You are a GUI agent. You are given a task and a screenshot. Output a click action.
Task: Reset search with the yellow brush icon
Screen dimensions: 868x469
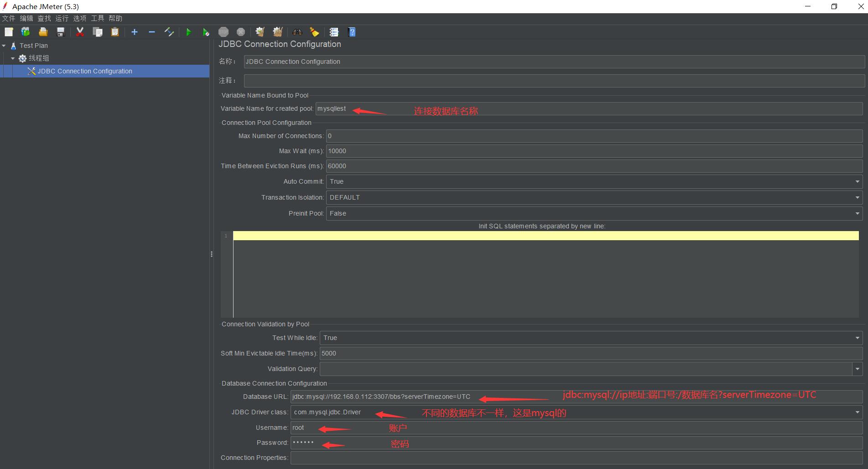pyautogui.click(x=315, y=32)
